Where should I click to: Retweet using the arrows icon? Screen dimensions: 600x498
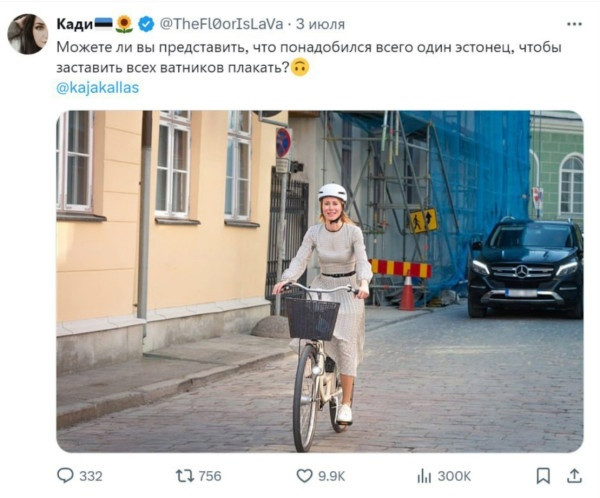(184, 476)
